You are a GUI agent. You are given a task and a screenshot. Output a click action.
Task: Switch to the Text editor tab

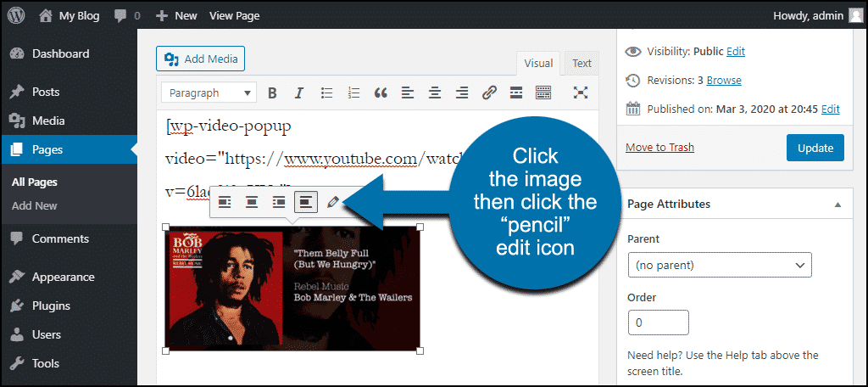coord(581,63)
